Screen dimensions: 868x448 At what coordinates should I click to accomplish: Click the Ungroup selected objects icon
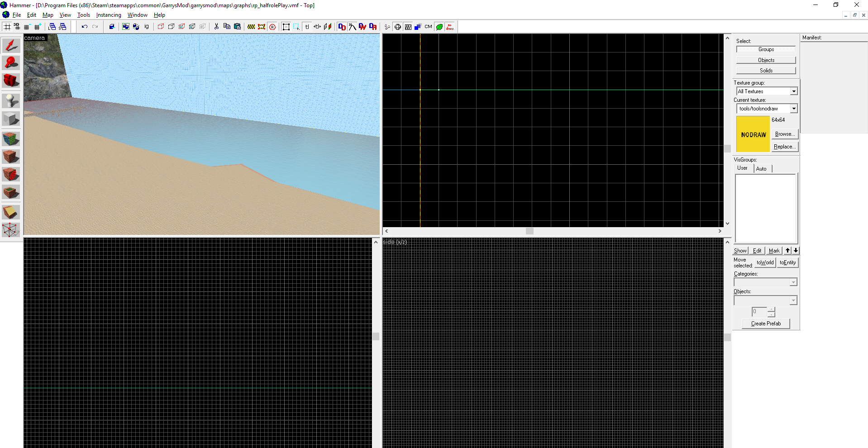point(136,27)
